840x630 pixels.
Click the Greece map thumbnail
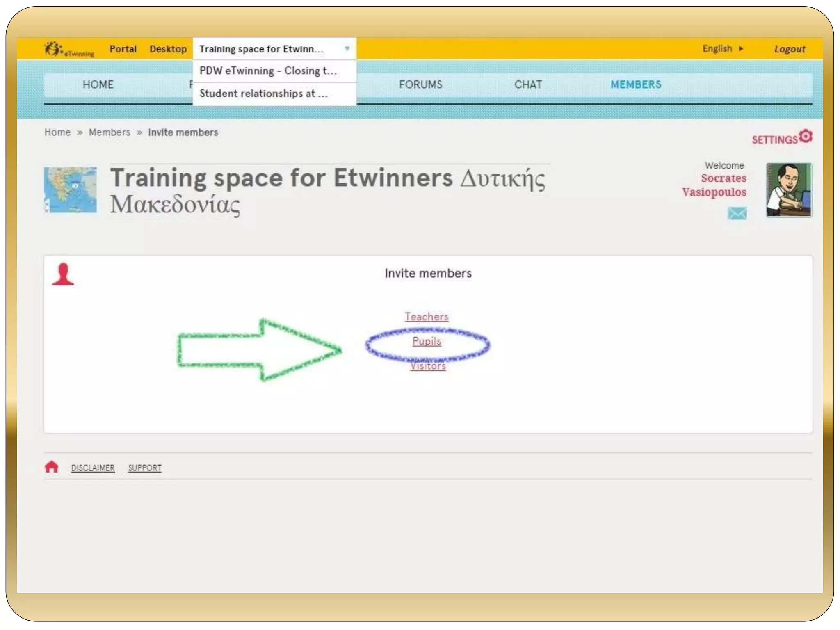tap(71, 189)
